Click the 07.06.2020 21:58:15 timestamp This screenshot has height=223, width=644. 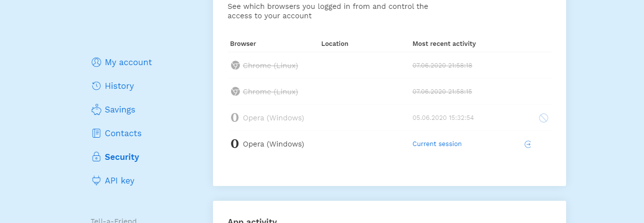coord(442,92)
